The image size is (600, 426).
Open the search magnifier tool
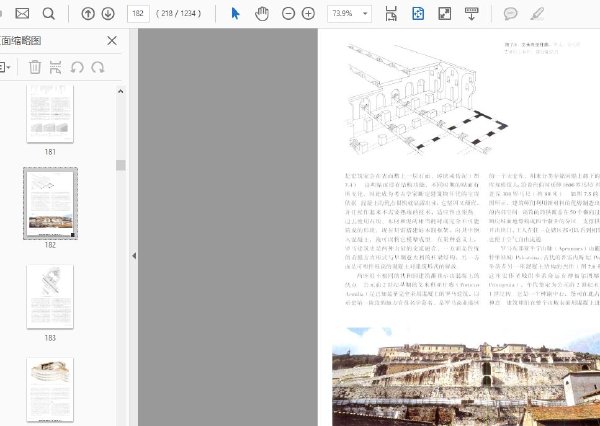point(49,14)
